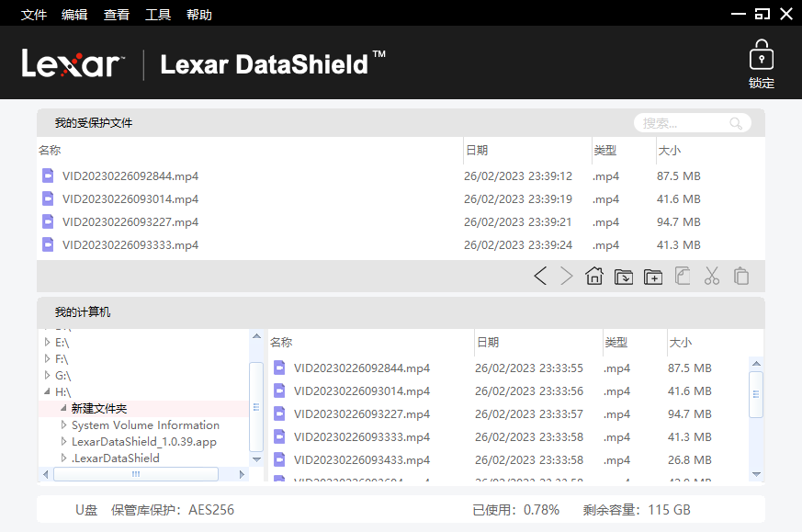Click the folder tree horizontal scrollbar thumb
This screenshot has height=532, width=802.
point(136,474)
